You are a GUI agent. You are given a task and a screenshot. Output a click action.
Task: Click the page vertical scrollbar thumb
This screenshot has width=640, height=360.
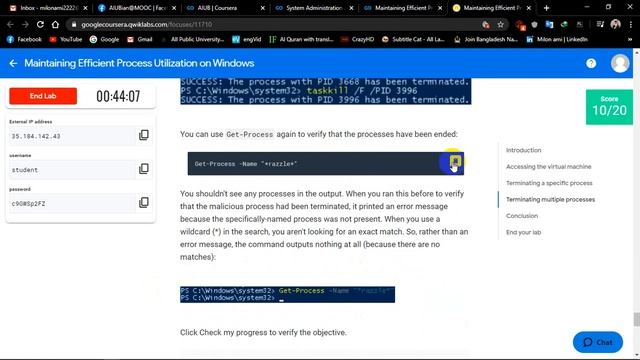tap(636, 319)
